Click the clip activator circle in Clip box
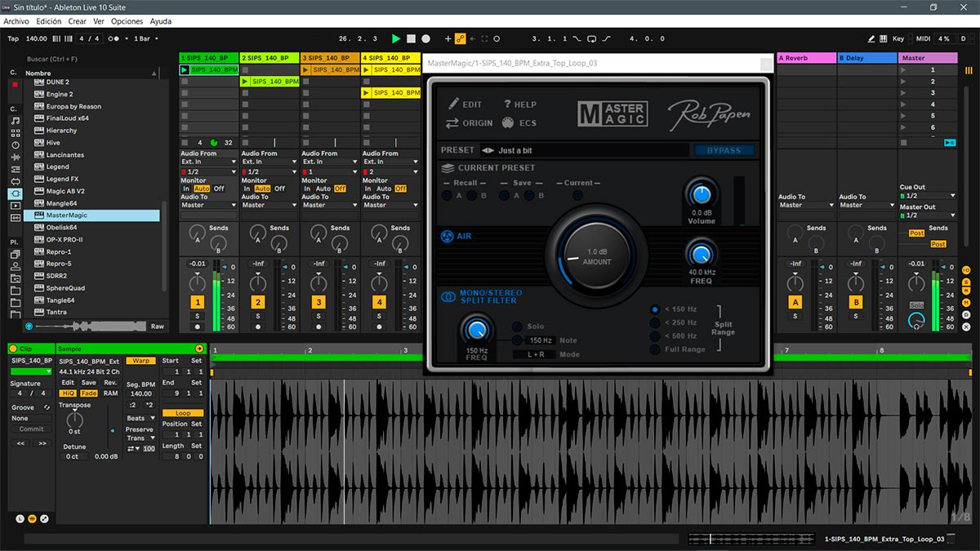The image size is (980, 551). tap(14, 349)
